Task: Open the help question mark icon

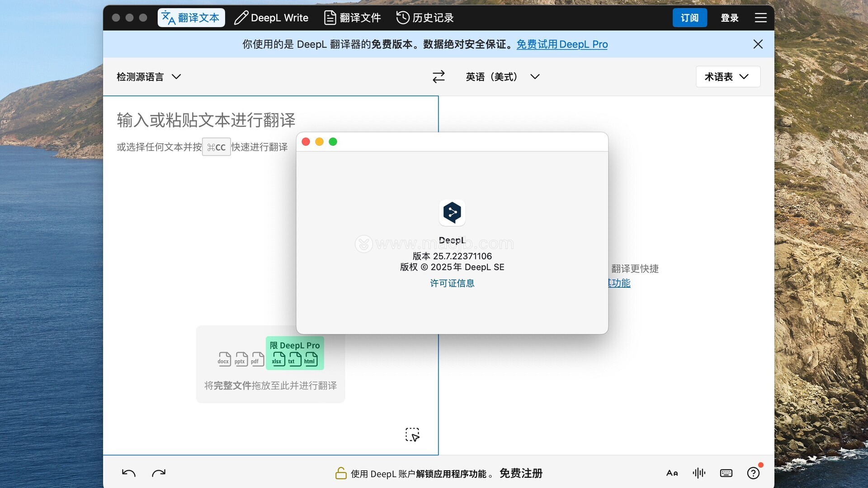Action: point(753,473)
